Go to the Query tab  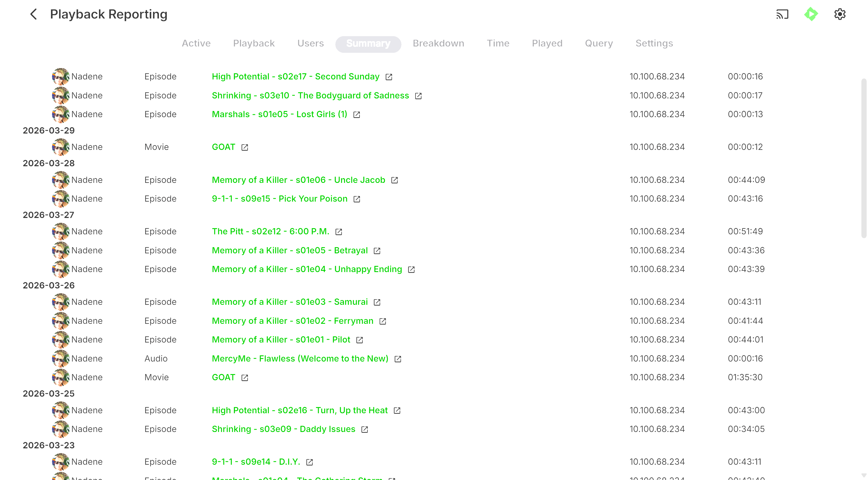click(599, 44)
